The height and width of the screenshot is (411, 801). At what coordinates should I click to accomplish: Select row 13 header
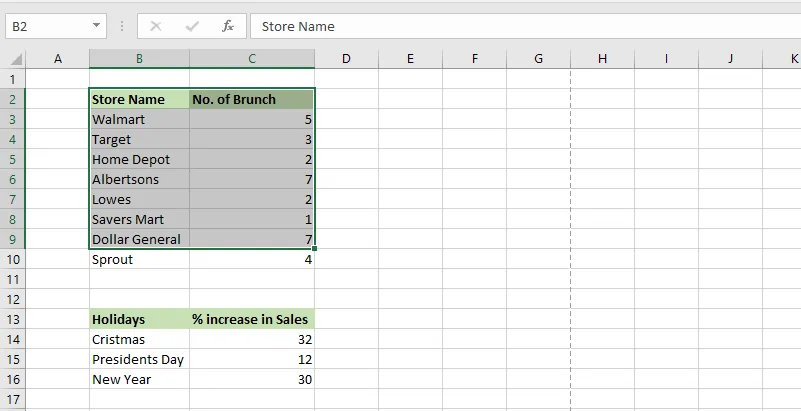pyautogui.click(x=13, y=320)
